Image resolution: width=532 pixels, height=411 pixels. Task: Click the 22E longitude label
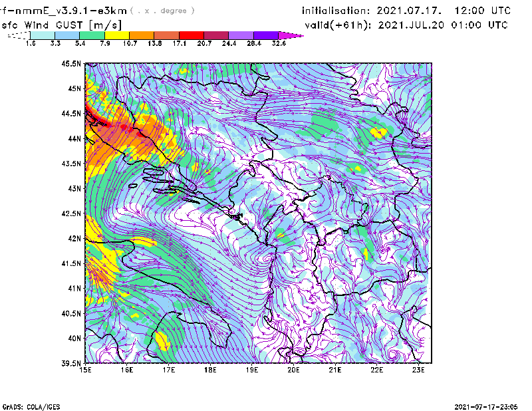pos(376,370)
